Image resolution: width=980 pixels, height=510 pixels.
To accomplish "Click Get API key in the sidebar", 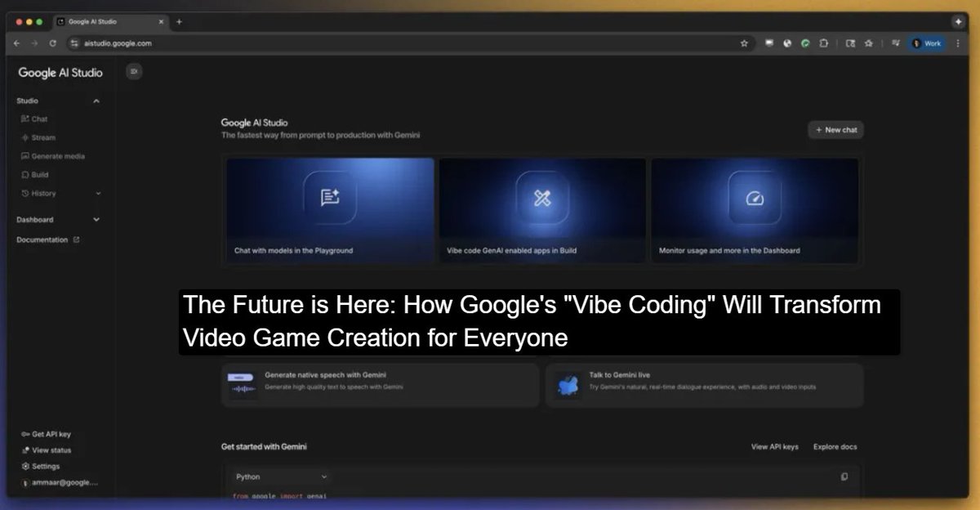I will (x=46, y=435).
